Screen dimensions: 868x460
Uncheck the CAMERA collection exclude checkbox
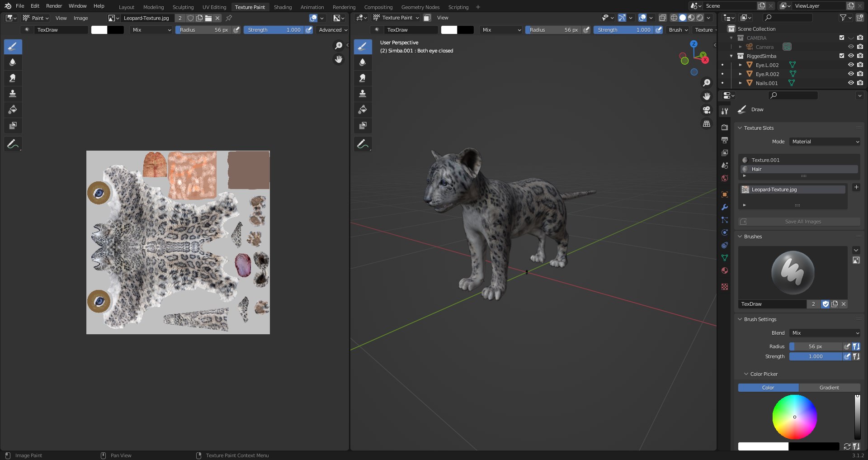(x=842, y=38)
